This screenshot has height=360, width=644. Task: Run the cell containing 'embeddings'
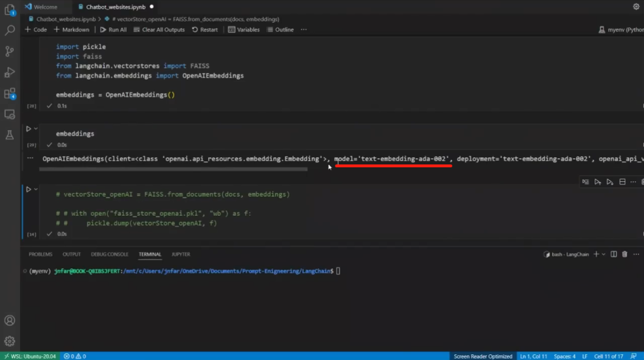click(28, 129)
